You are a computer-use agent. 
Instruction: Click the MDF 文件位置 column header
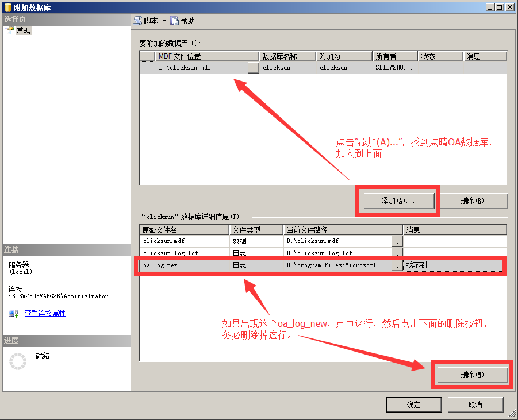[207, 56]
